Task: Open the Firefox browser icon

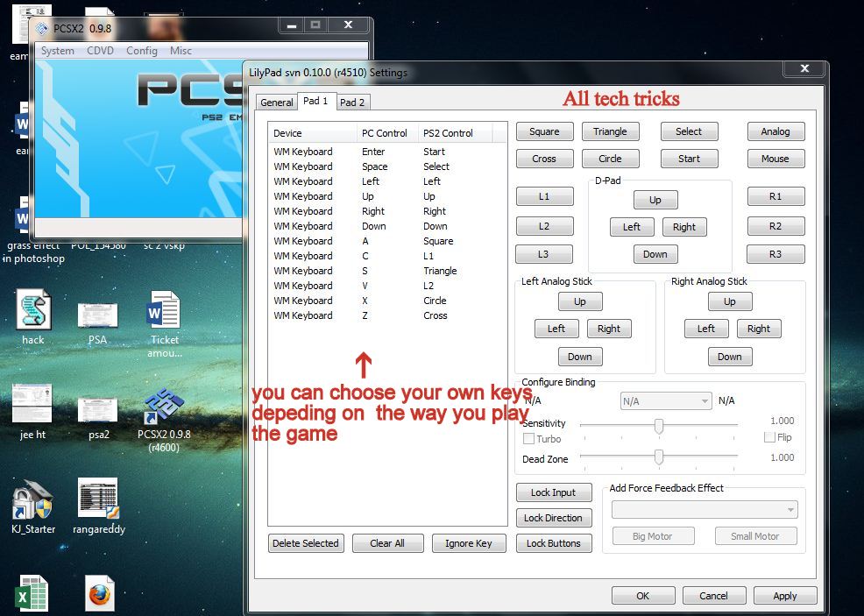Action: tap(99, 592)
